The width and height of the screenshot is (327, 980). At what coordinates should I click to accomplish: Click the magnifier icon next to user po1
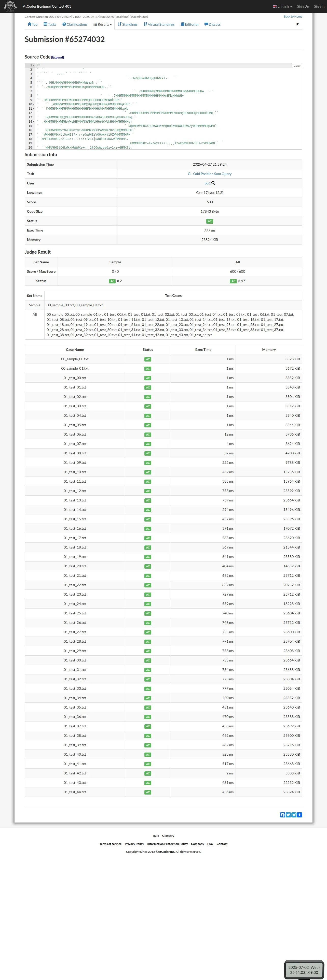213,183
